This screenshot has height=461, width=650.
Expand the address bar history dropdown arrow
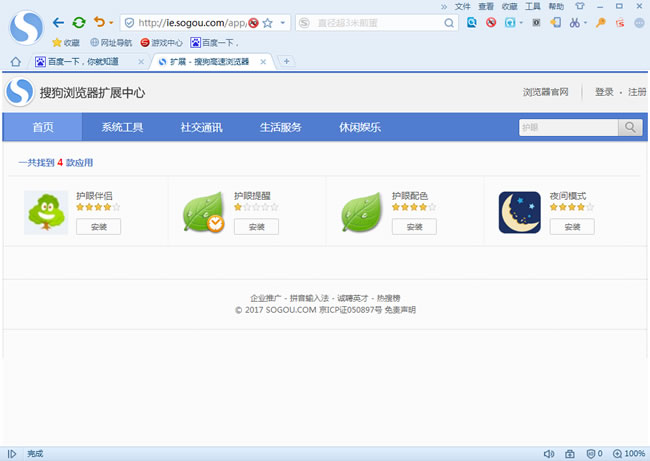pos(283,23)
